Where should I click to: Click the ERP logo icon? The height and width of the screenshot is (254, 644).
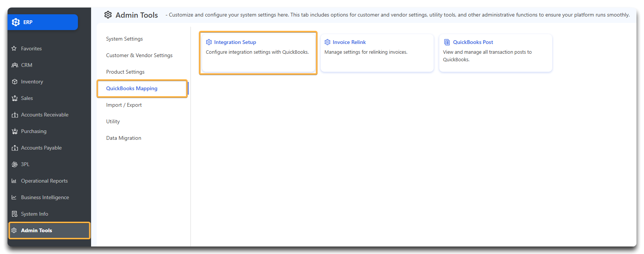click(x=16, y=22)
